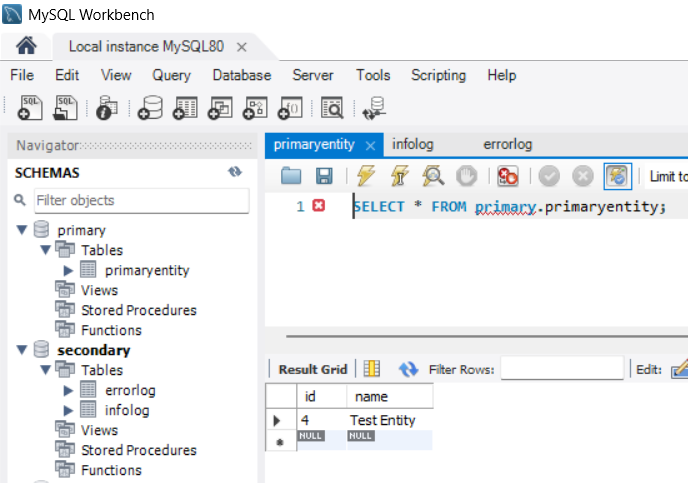688x483 pixels.
Task: Toggle continue-on-error execution mode
Action: [x=508, y=176]
